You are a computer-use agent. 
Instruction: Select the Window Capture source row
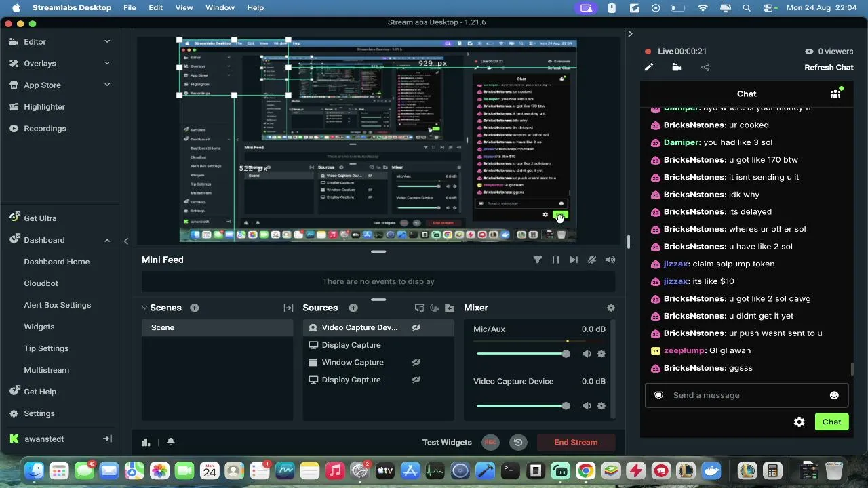click(378, 363)
